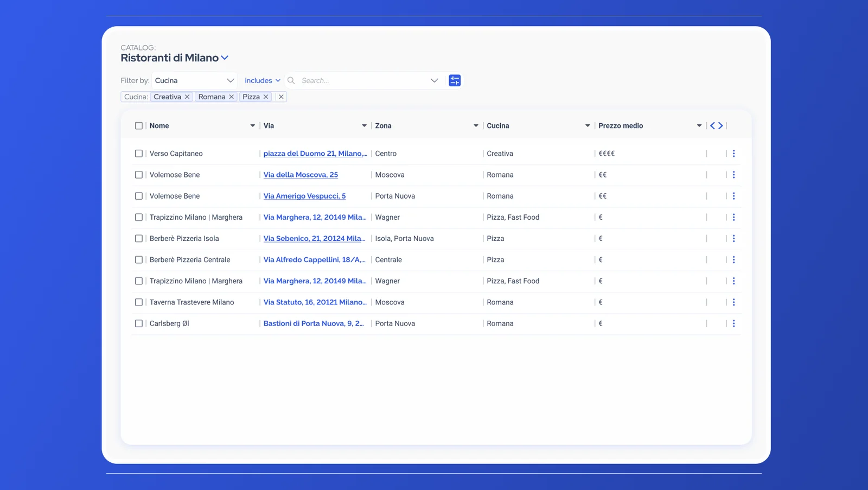Change the includes operator dropdown
Viewport: 868px width, 490px height.
tap(263, 80)
